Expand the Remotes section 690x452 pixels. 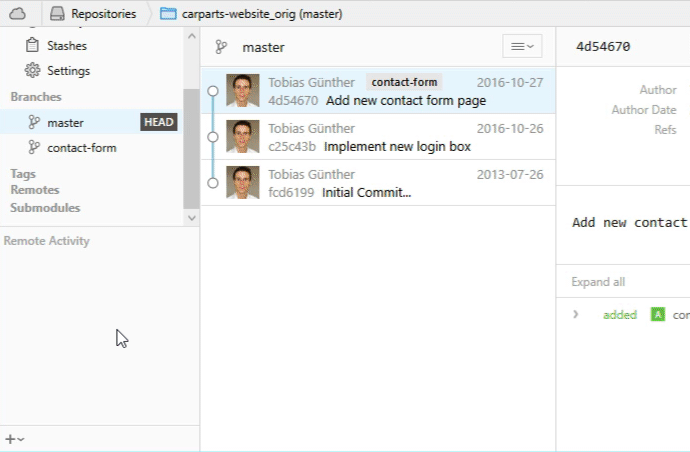point(34,190)
